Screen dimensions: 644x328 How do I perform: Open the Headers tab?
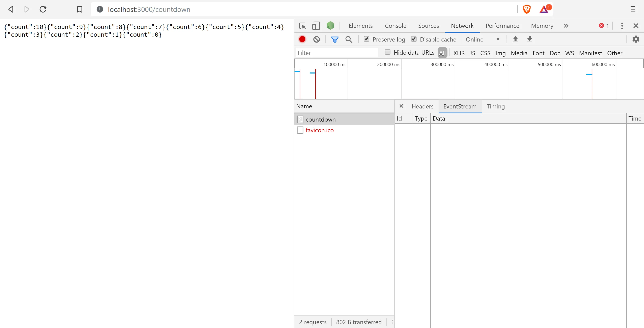point(422,106)
